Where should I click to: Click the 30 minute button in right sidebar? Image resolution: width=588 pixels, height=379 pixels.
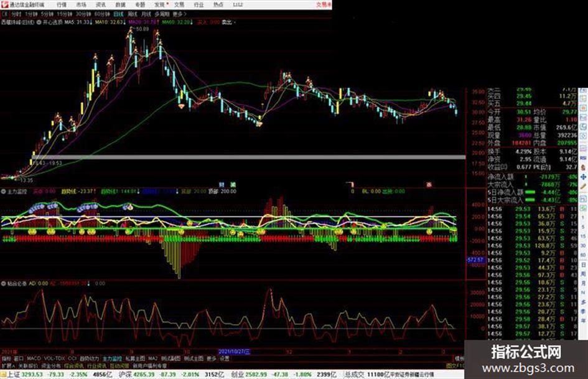pos(583,246)
